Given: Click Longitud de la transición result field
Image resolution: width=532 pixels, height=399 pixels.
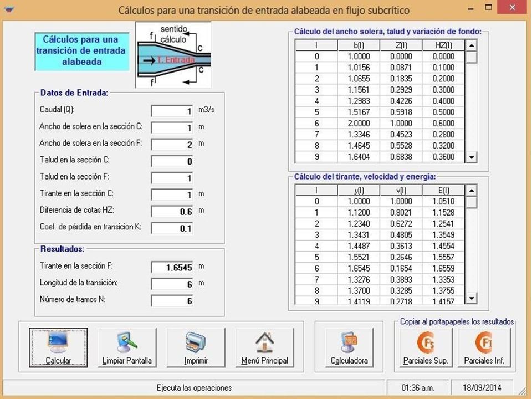Looking at the screenshot, I should tap(172, 284).
